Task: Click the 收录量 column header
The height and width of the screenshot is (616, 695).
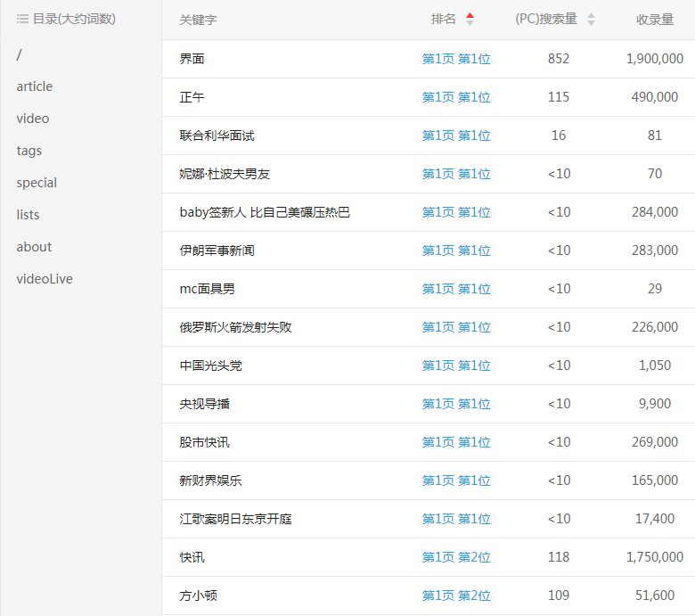Action: tap(655, 20)
